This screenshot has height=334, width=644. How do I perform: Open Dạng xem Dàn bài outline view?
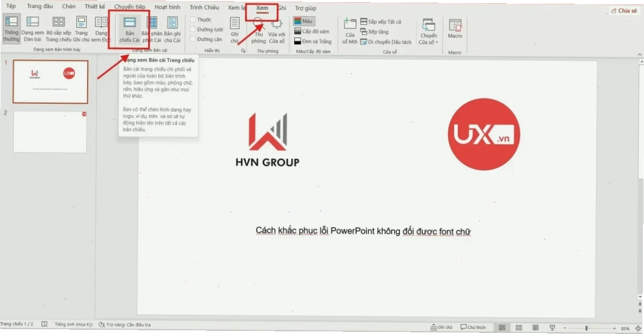(x=33, y=29)
